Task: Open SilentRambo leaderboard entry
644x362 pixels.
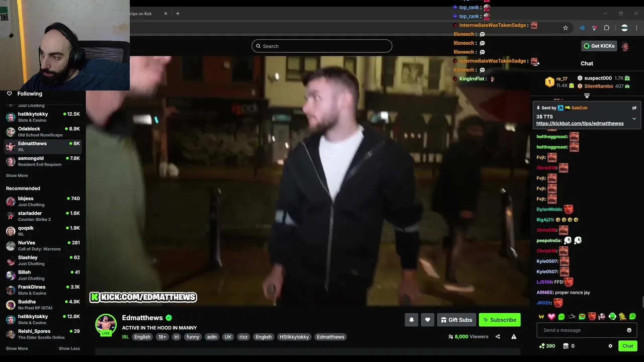Action: [x=599, y=86]
